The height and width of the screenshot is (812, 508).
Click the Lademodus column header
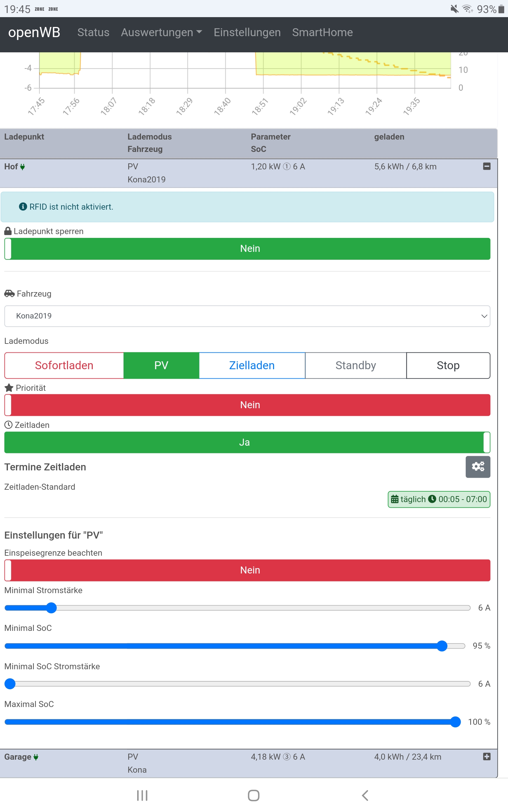pos(150,137)
